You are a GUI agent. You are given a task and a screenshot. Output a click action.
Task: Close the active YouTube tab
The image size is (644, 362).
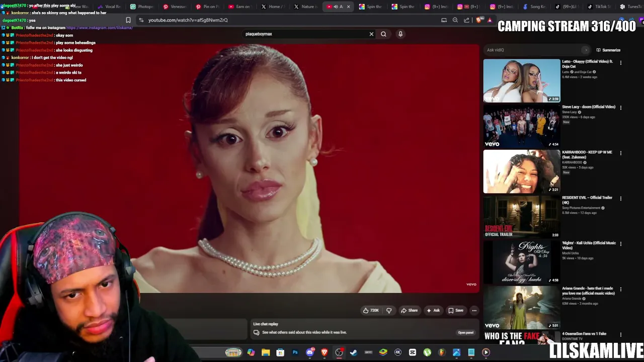click(348, 7)
